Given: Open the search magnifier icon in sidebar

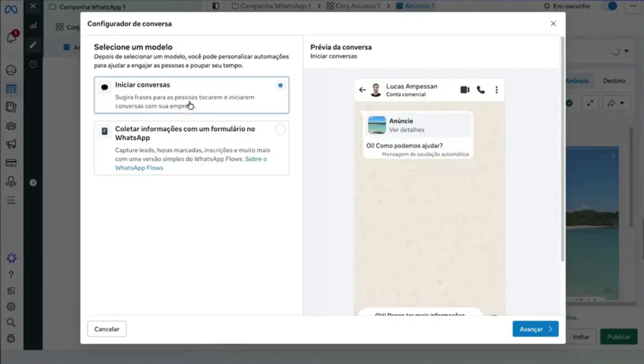Looking at the screenshot, I should click(x=11, y=323).
